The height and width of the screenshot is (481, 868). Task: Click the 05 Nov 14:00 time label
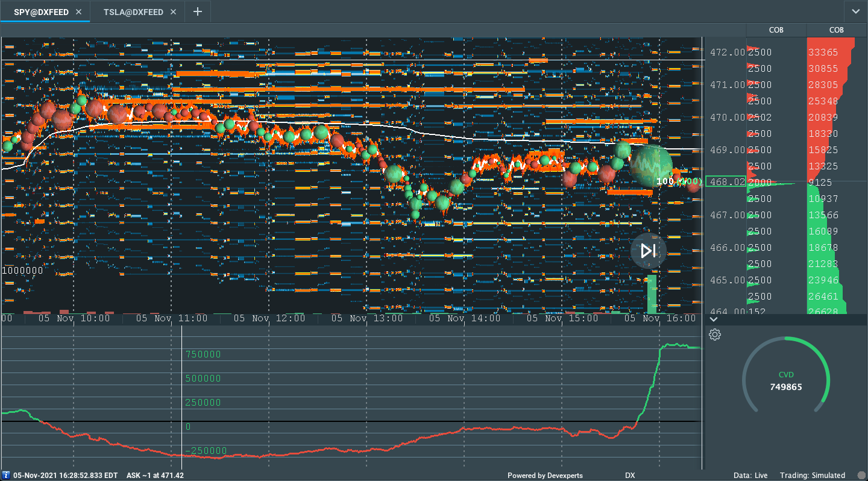coord(465,318)
